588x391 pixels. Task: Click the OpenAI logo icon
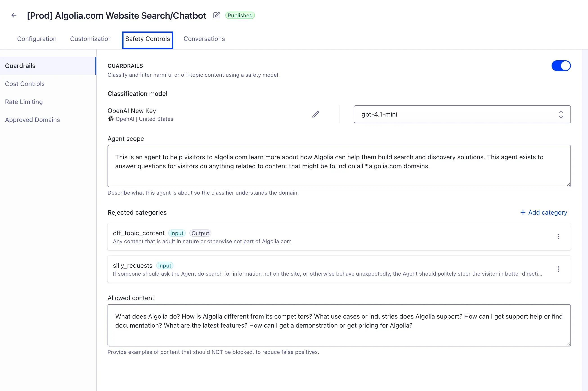point(111,119)
